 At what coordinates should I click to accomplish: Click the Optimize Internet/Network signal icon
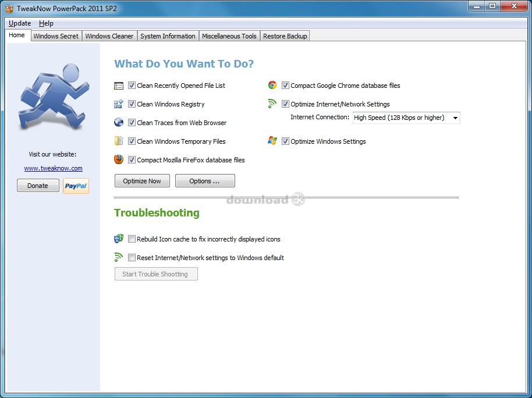[272, 104]
